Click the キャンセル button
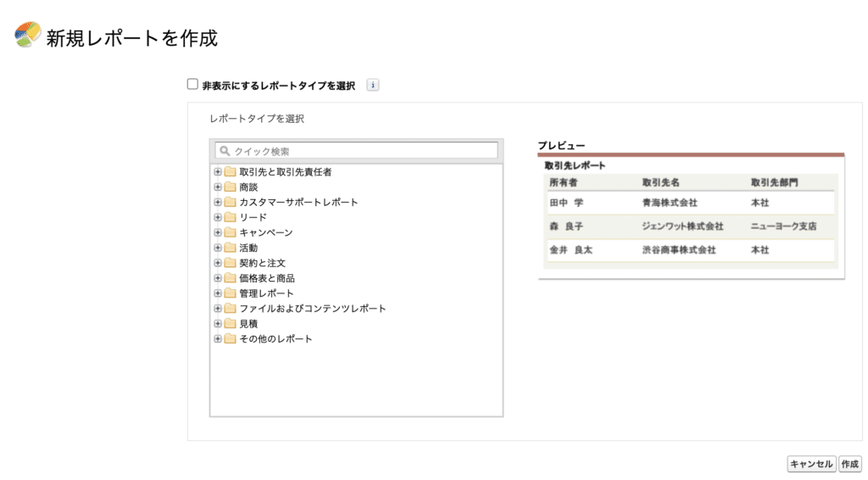 pyautogui.click(x=811, y=464)
